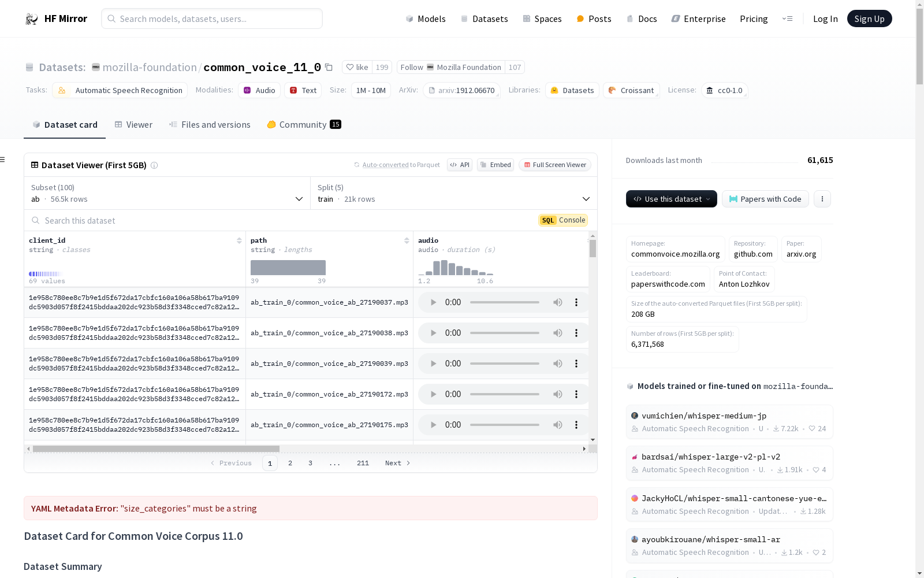
Task: Open Papers with Code
Action: [x=765, y=199]
